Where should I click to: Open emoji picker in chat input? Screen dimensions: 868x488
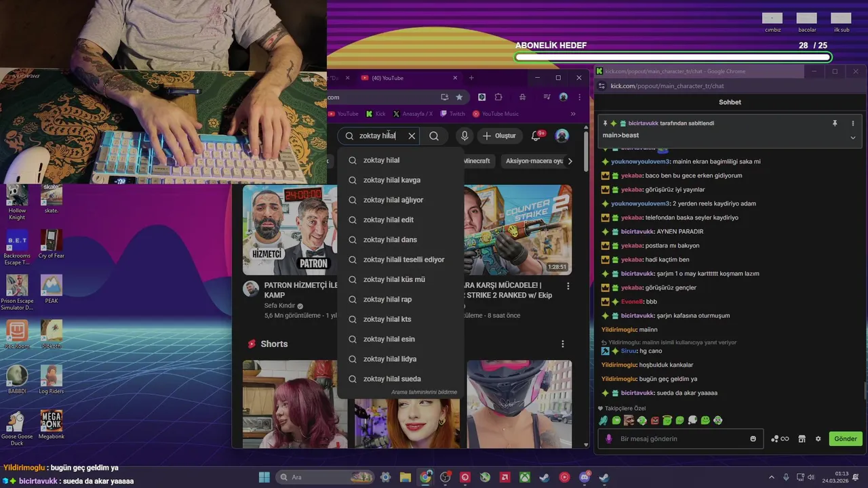point(753,439)
